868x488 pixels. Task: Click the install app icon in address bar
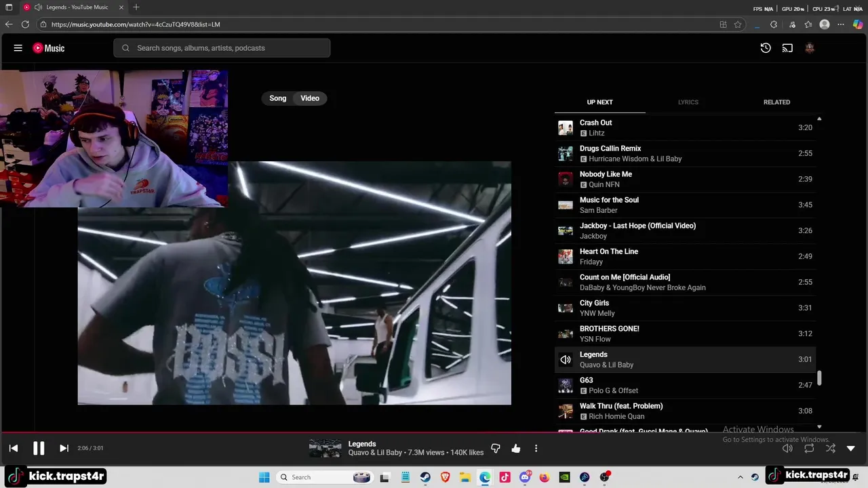(x=723, y=24)
